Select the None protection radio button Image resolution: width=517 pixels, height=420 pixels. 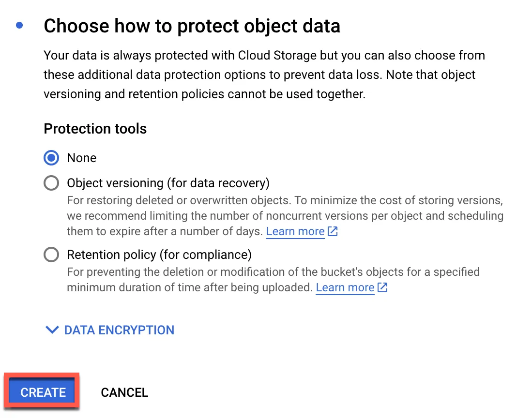[x=51, y=158]
